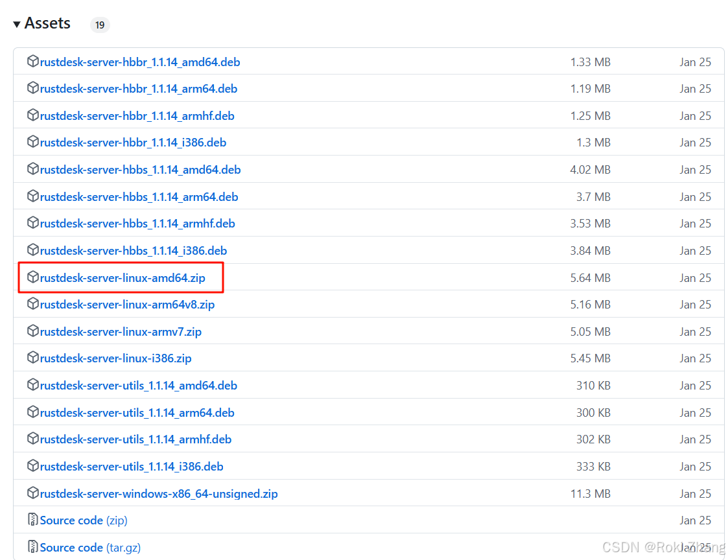This screenshot has height=560, width=728.
Task: Click package icon beside hbbs_1.1.14_amd64.deb
Action: click(x=33, y=169)
